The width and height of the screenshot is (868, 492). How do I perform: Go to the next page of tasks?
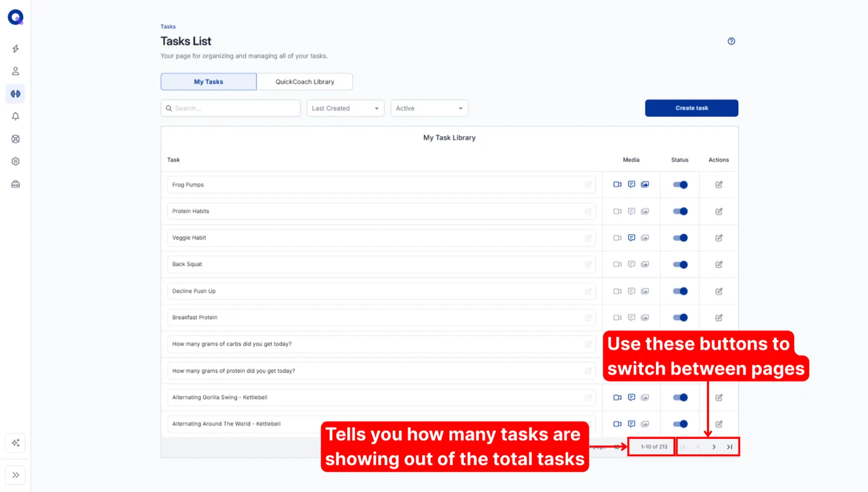(714, 447)
